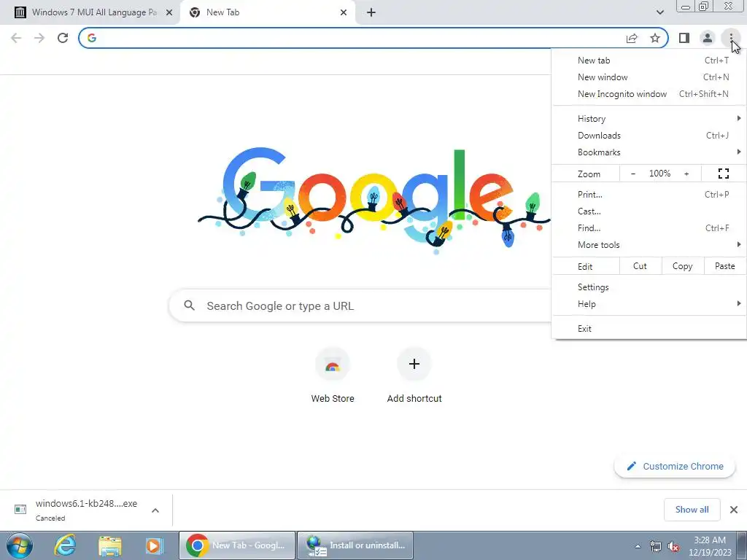
Task: Reload the current page
Action: 63,38
